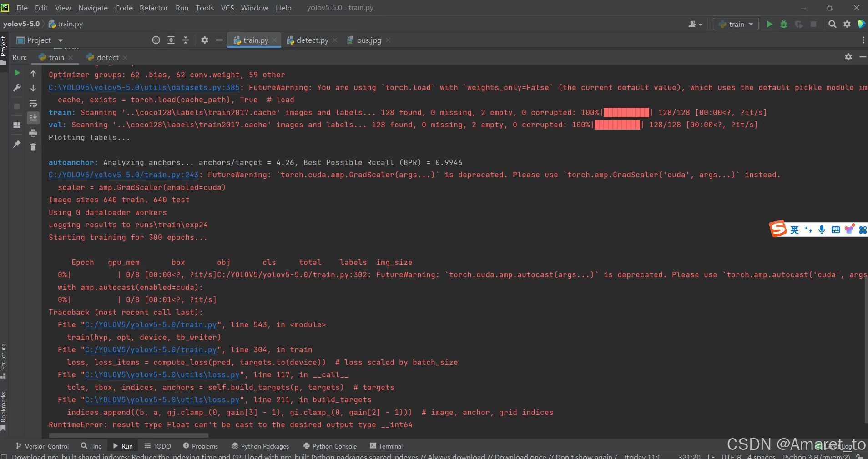Click the UTF-8 encoding status widget
Image resolution: width=868 pixels, height=459 pixels.
(x=731, y=456)
